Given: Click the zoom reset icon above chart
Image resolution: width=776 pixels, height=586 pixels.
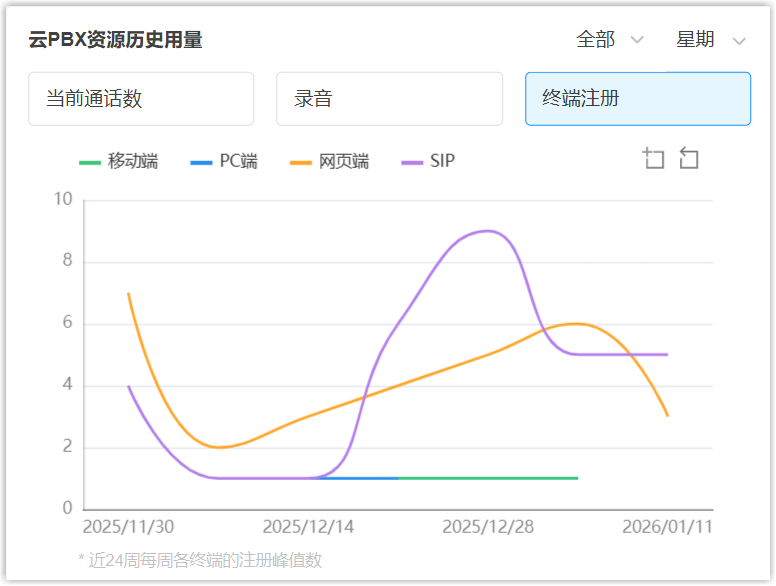Looking at the screenshot, I should 689,159.
